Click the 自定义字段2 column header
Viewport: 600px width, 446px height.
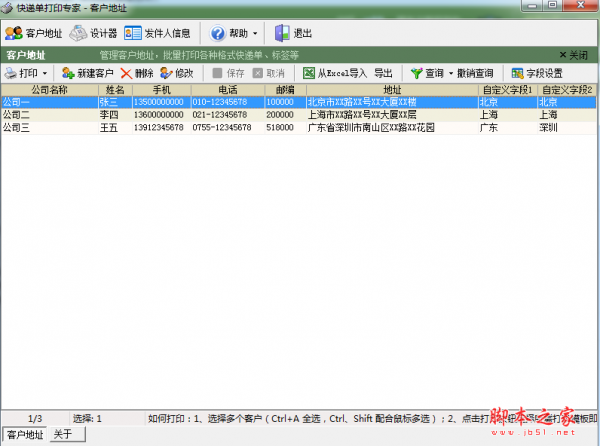[567, 90]
